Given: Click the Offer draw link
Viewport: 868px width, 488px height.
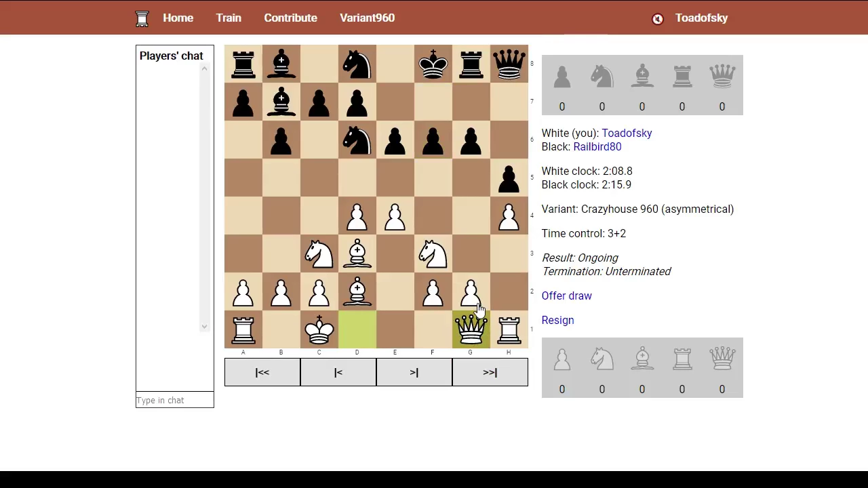Looking at the screenshot, I should [x=566, y=296].
